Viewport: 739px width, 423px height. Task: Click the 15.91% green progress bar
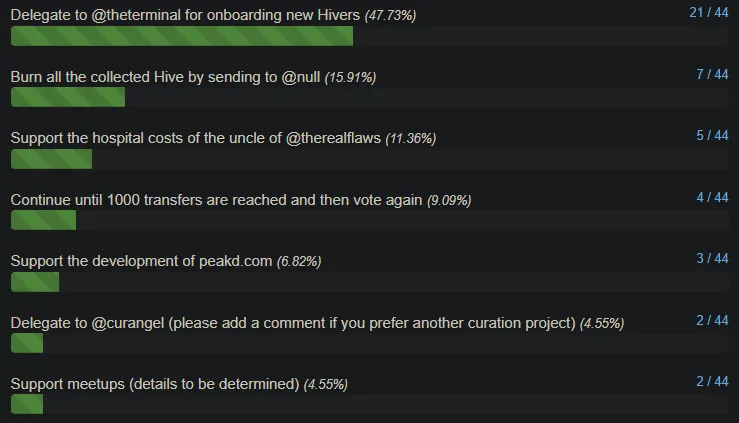(x=68, y=98)
